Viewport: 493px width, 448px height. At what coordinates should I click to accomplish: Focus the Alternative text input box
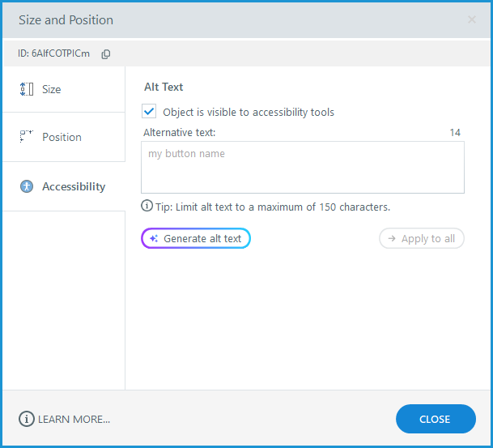pos(302,168)
